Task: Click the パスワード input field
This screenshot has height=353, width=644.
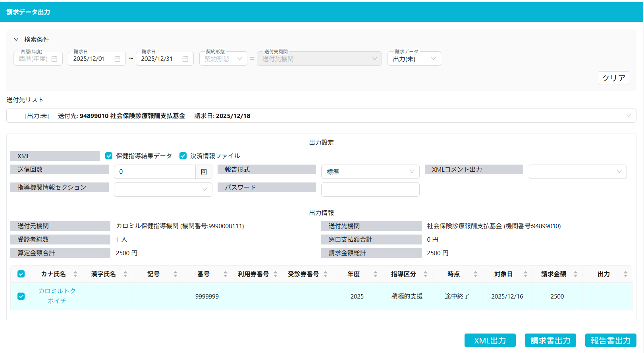Action: [x=370, y=190]
